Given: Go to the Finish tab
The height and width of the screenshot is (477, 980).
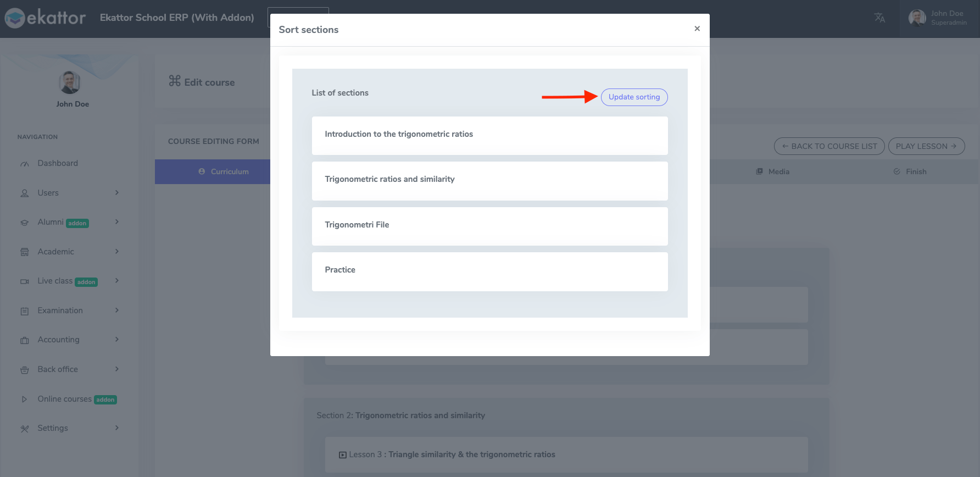Looking at the screenshot, I should click(x=910, y=171).
